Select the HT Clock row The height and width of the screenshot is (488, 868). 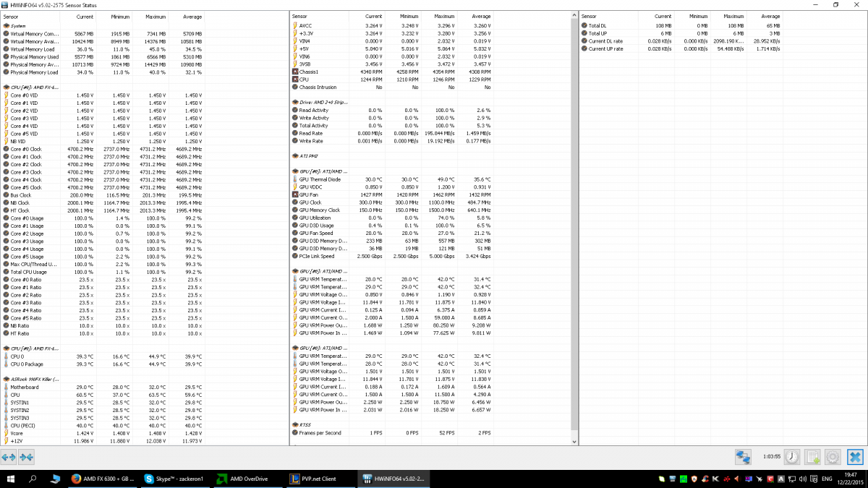tap(102, 210)
